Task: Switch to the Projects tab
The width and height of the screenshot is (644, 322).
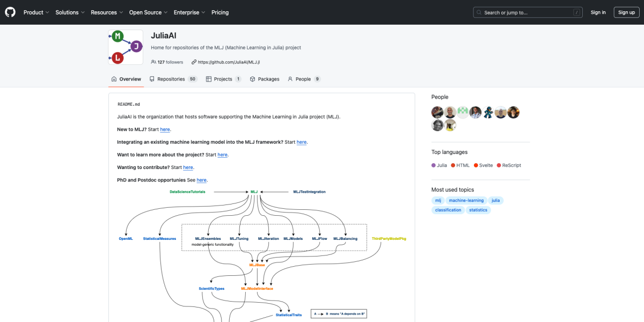Action: 223,79
